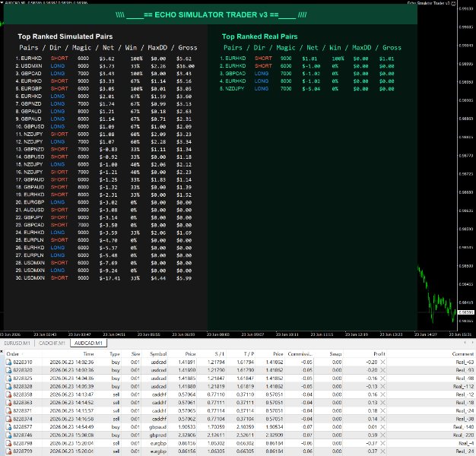Click the sell order icon for 8228363

pos(8,403)
